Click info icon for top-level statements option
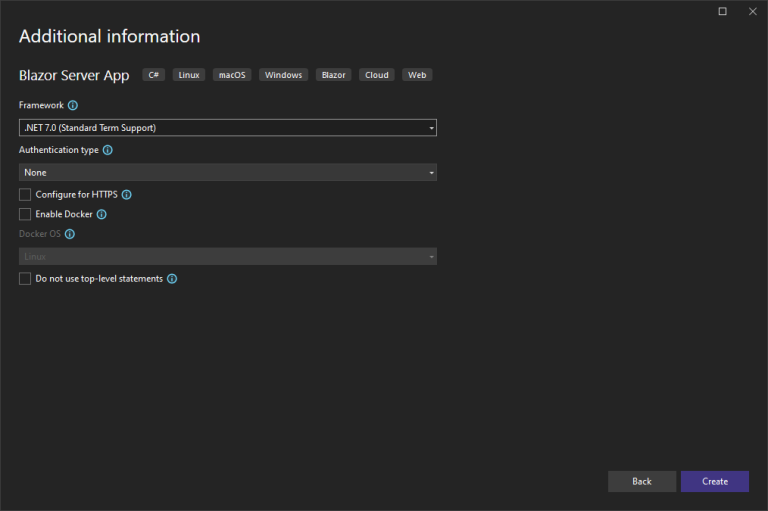 (x=172, y=279)
